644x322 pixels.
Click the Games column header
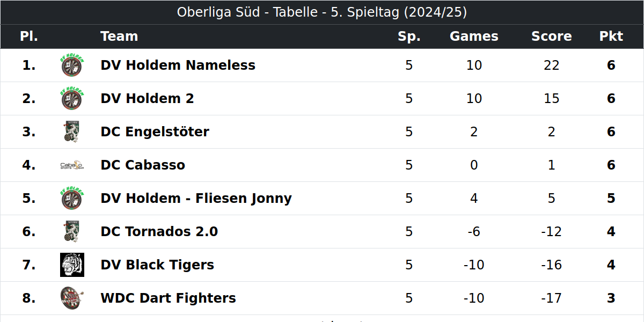pos(474,36)
